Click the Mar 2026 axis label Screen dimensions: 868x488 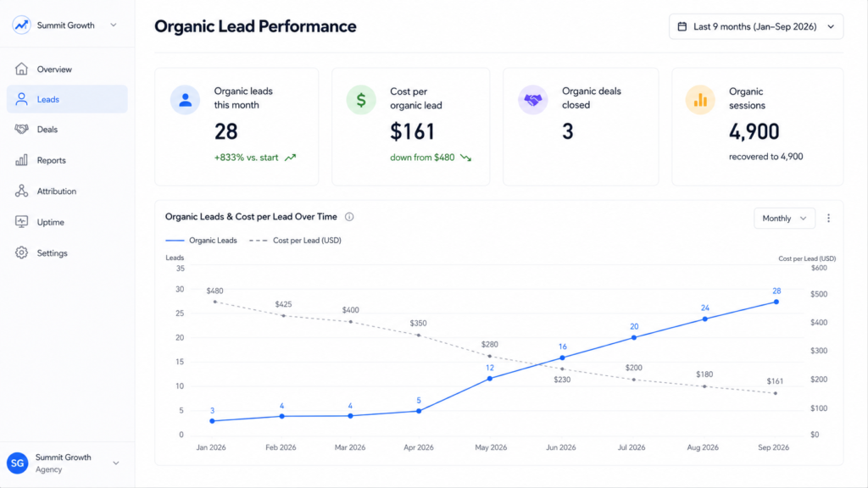click(350, 447)
